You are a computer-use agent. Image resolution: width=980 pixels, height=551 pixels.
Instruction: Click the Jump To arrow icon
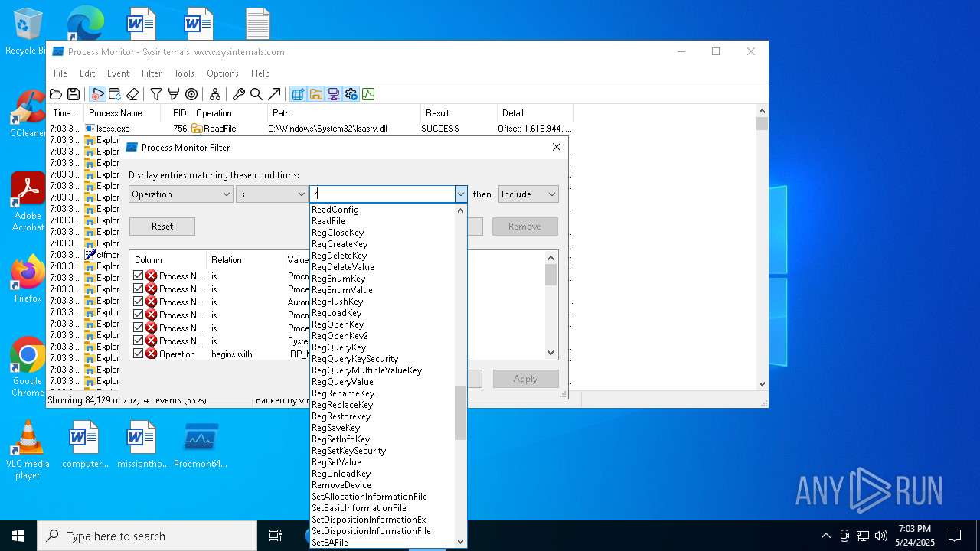click(x=274, y=94)
